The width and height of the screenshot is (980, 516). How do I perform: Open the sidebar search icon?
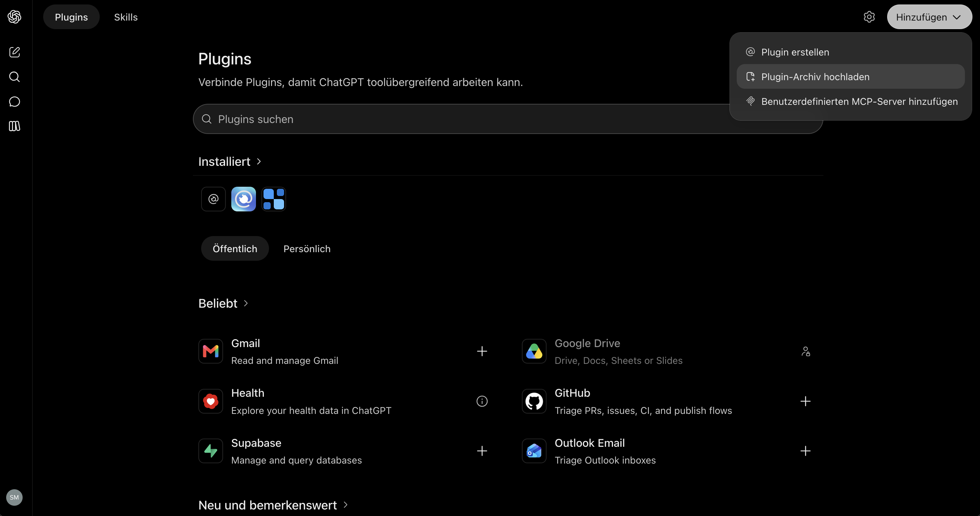pyautogui.click(x=14, y=77)
